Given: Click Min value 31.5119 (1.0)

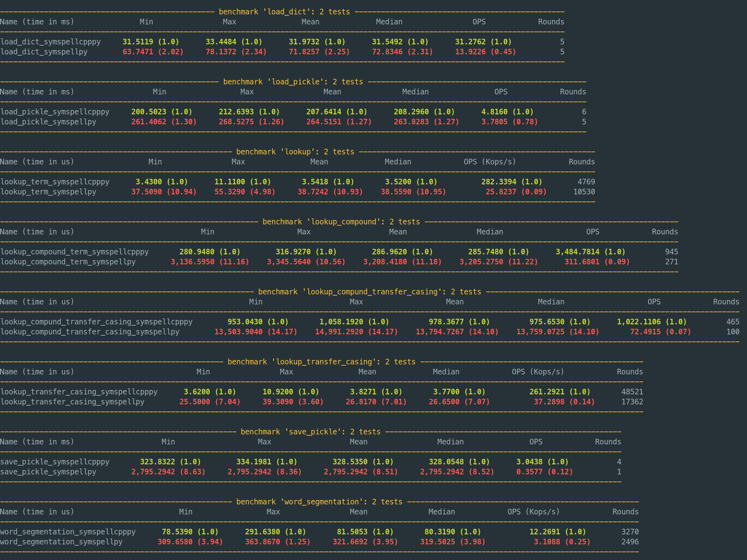Looking at the screenshot, I should click(151, 42).
